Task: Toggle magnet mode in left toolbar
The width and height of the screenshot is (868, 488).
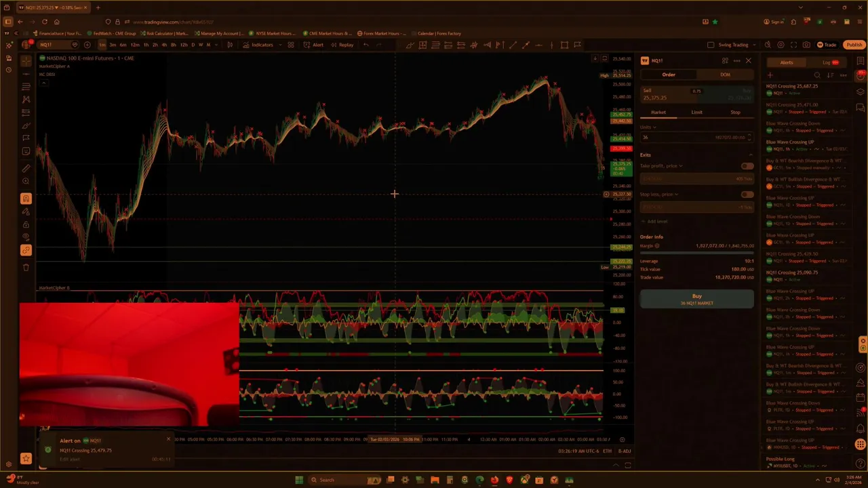Action: pos(26,199)
